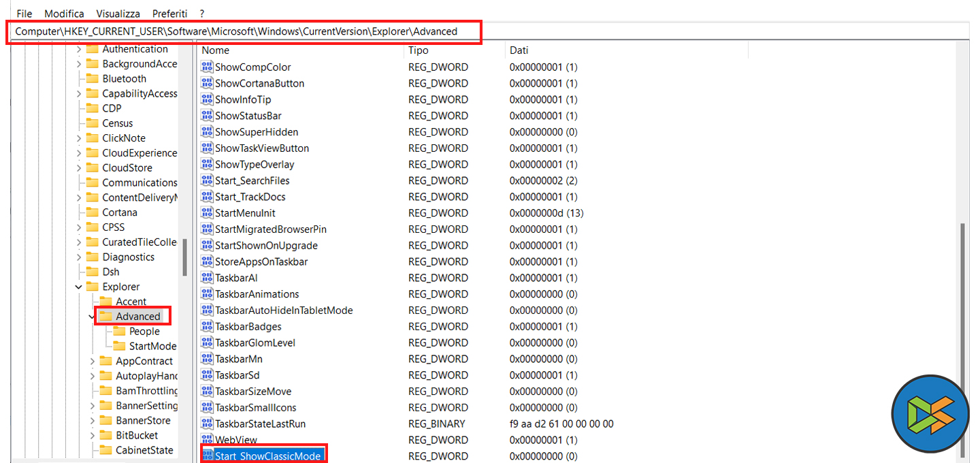
Task: Select the Dsh key
Action: 110,272
